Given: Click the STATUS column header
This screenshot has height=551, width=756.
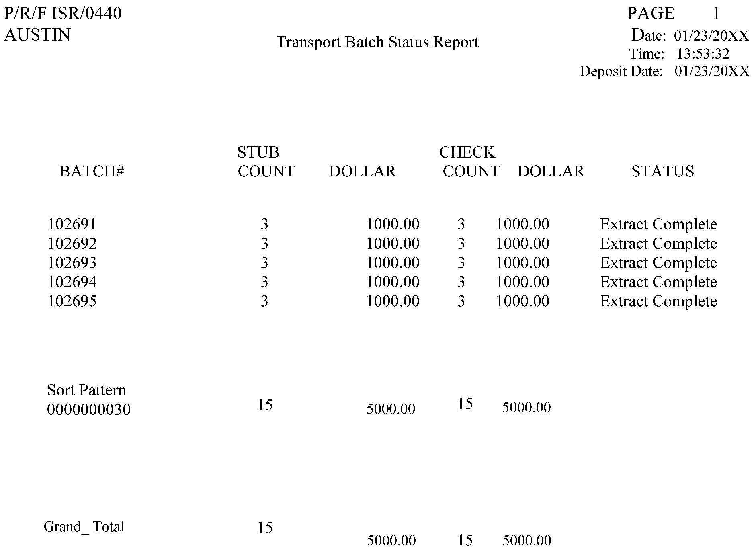Looking at the screenshot, I should (x=663, y=171).
